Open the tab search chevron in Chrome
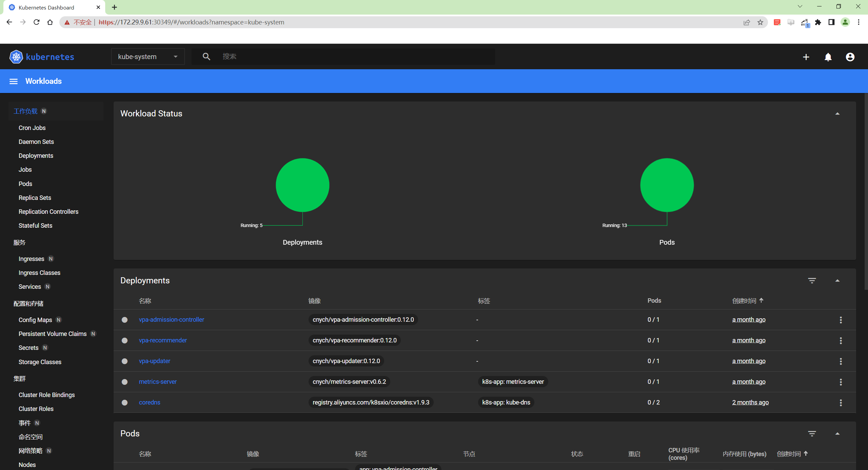Image resolution: width=868 pixels, height=470 pixels. tap(800, 6)
